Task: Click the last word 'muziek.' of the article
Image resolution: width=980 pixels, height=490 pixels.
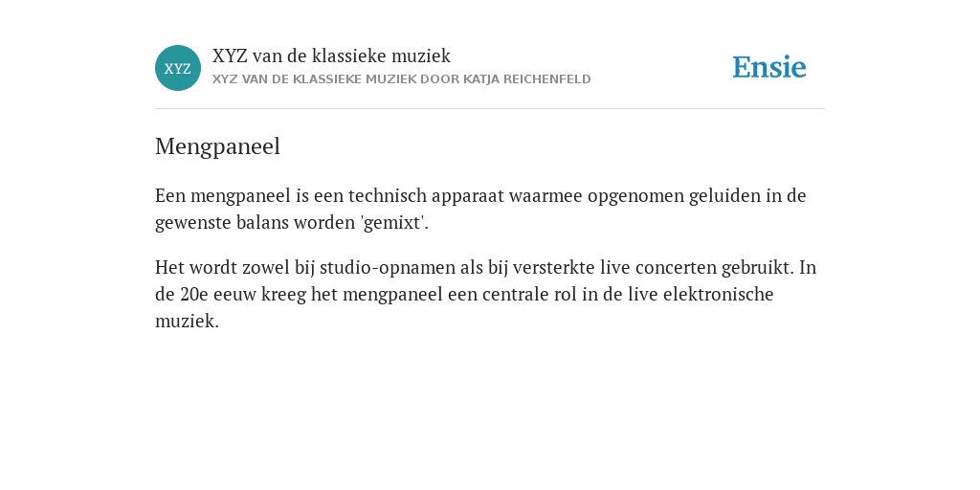Action: pyautogui.click(x=187, y=322)
